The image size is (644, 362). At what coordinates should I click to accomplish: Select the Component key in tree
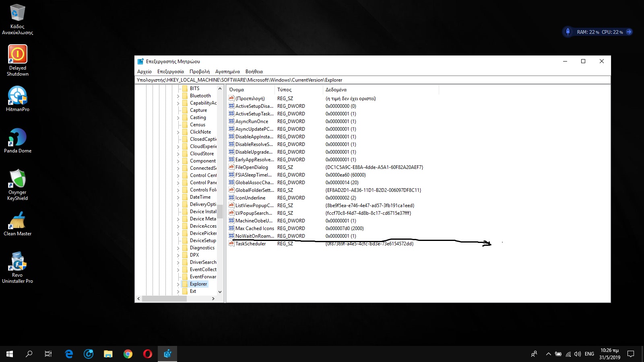click(x=203, y=161)
